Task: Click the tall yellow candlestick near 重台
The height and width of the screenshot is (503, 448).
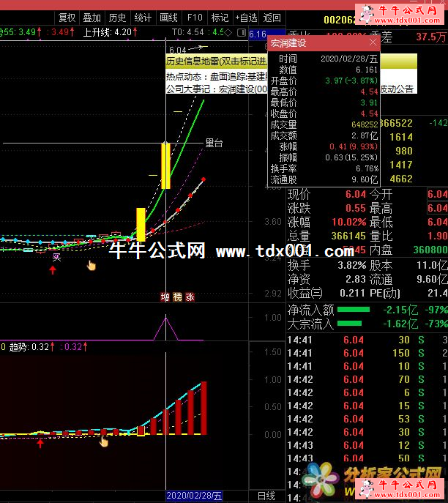Action: pyautogui.click(x=165, y=166)
